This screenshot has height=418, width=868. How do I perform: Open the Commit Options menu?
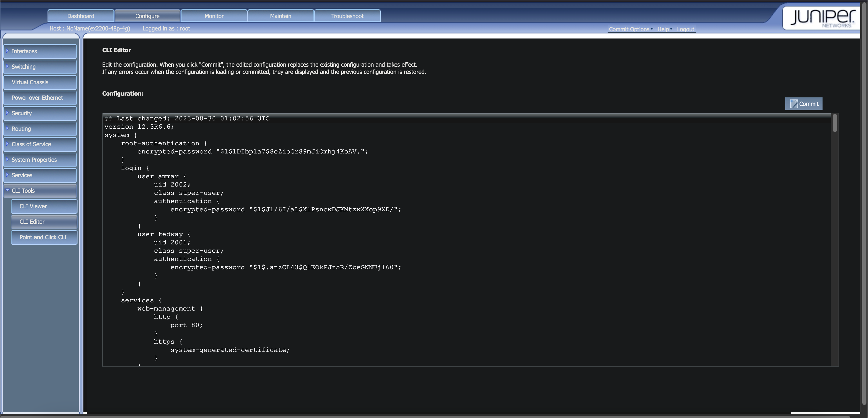(629, 29)
